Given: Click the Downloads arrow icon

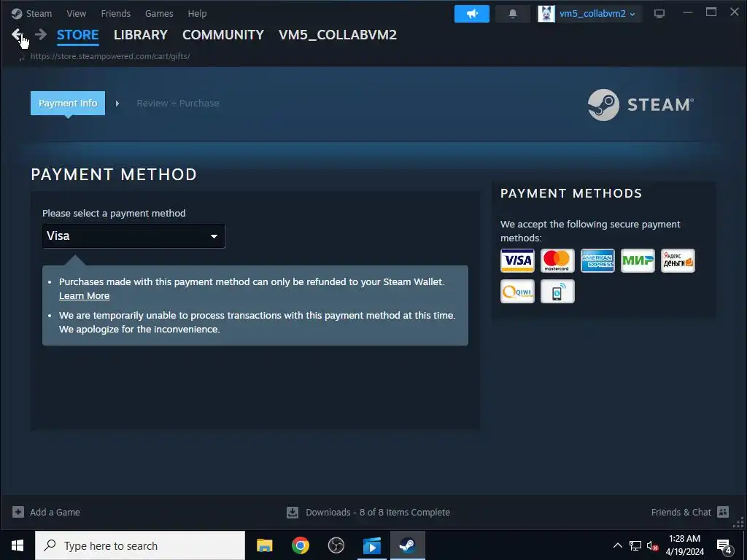Looking at the screenshot, I should (x=293, y=513).
